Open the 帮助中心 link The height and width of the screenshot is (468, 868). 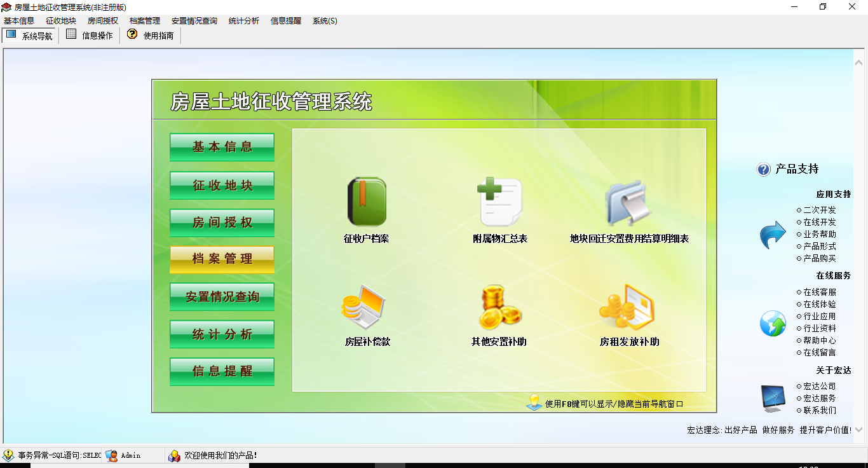pos(820,340)
